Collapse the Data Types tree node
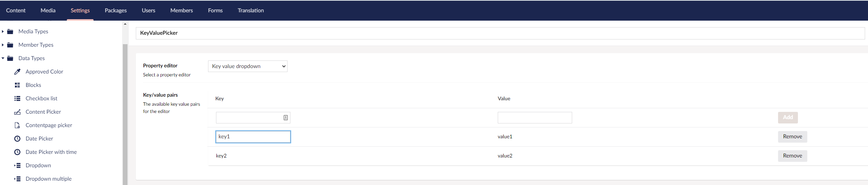 coord(3,58)
